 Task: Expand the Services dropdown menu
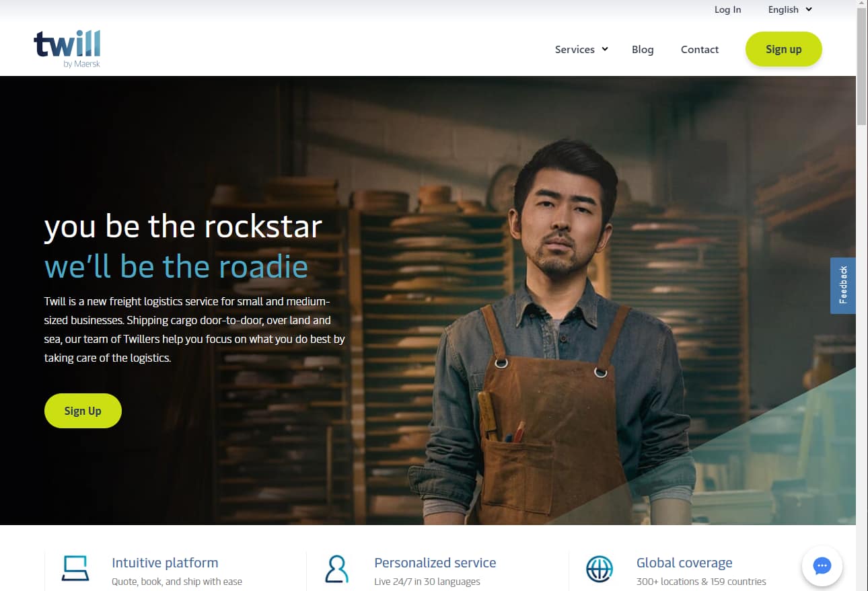[x=581, y=49]
